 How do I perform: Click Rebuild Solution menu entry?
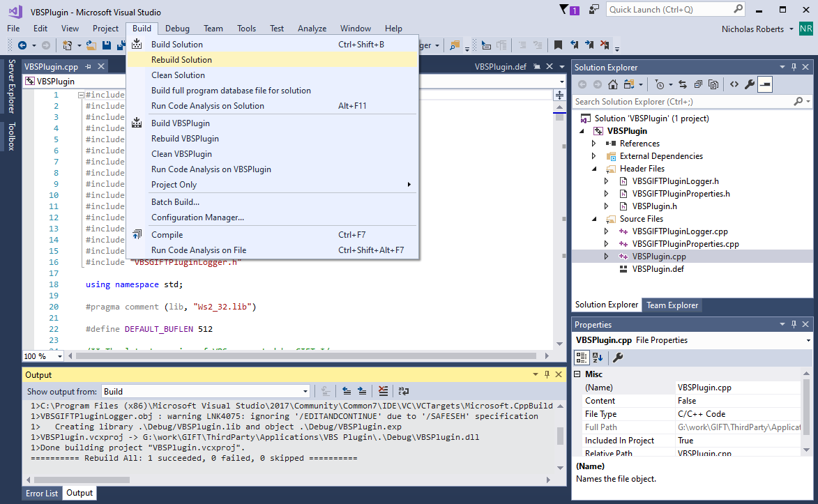coord(273,60)
